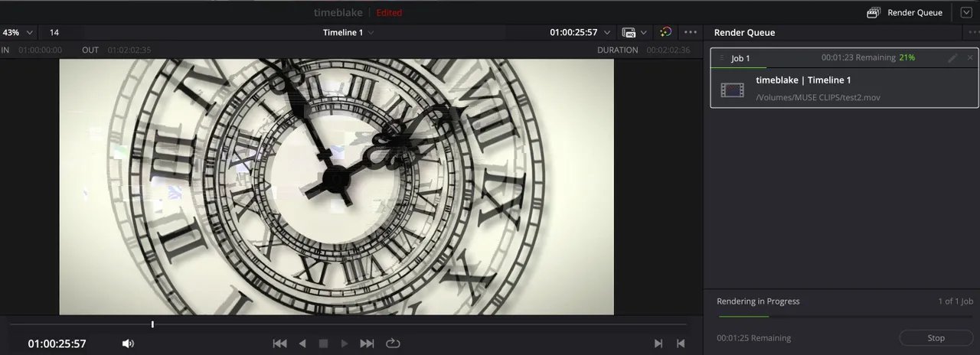Click the stop playback square
Viewport: 980px width, 355px height.
click(x=323, y=344)
